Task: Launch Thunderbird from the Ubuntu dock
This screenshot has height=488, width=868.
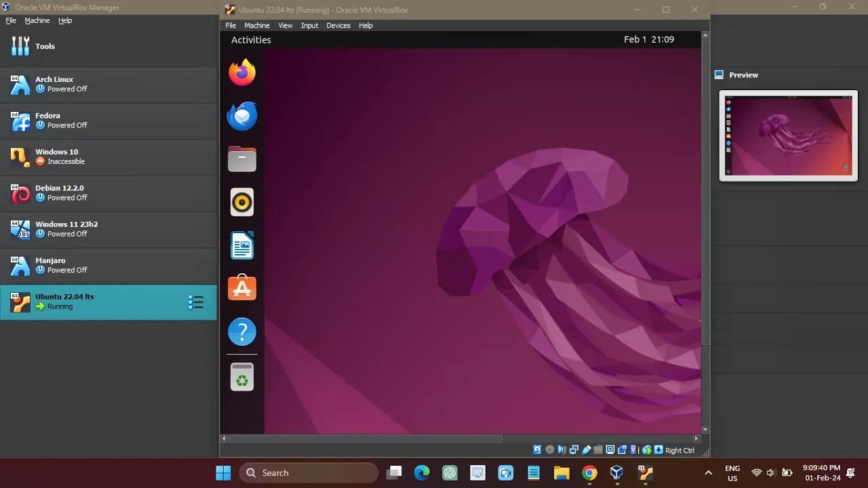Action: pyautogui.click(x=242, y=115)
